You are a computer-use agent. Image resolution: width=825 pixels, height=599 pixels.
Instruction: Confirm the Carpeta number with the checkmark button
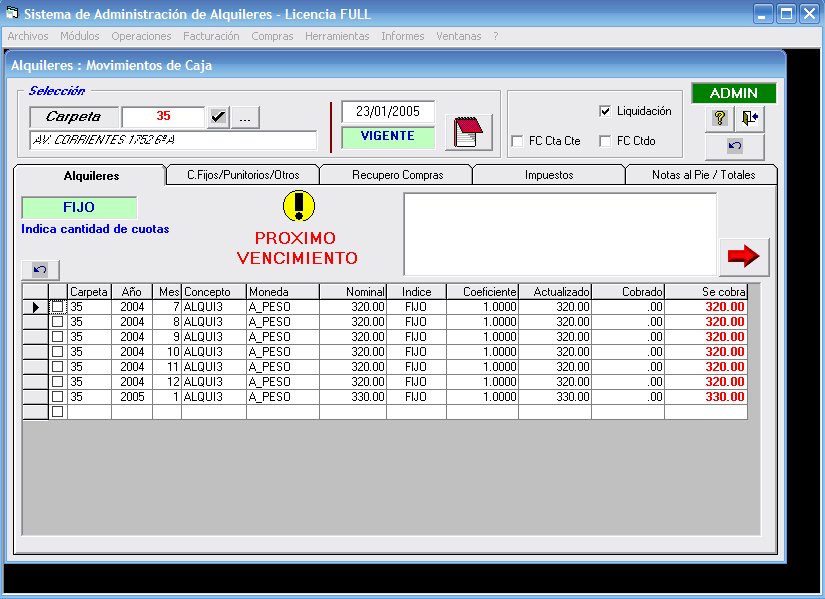click(x=218, y=117)
